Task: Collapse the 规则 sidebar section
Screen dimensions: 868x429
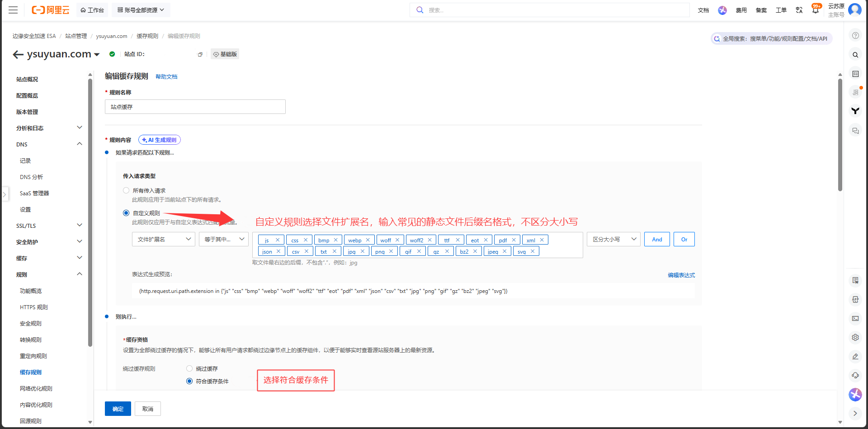Action: (80, 274)
